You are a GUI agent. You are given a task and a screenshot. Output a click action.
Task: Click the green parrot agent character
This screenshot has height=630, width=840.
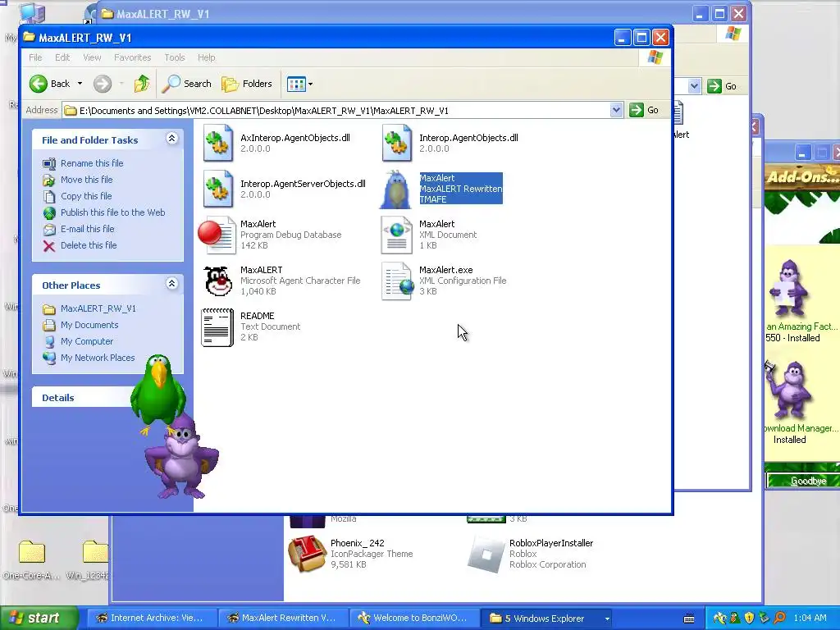coord(158,394)
